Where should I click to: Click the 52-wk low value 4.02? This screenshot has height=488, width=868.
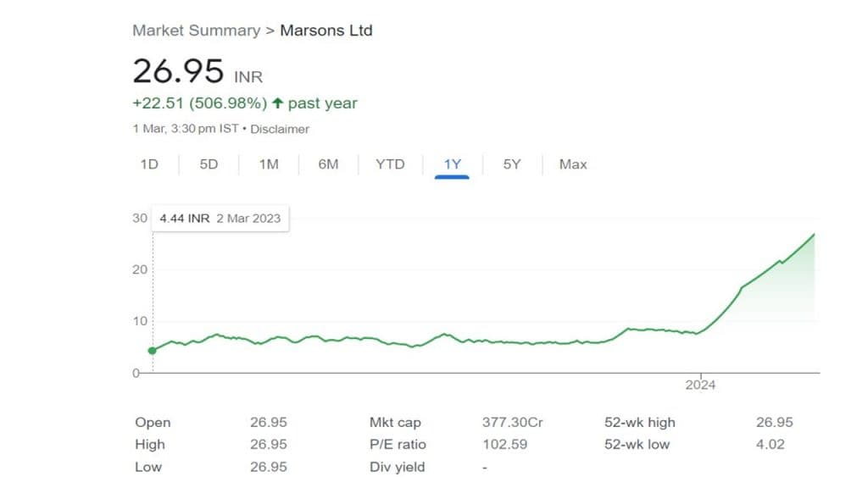(x=770, y=444)
